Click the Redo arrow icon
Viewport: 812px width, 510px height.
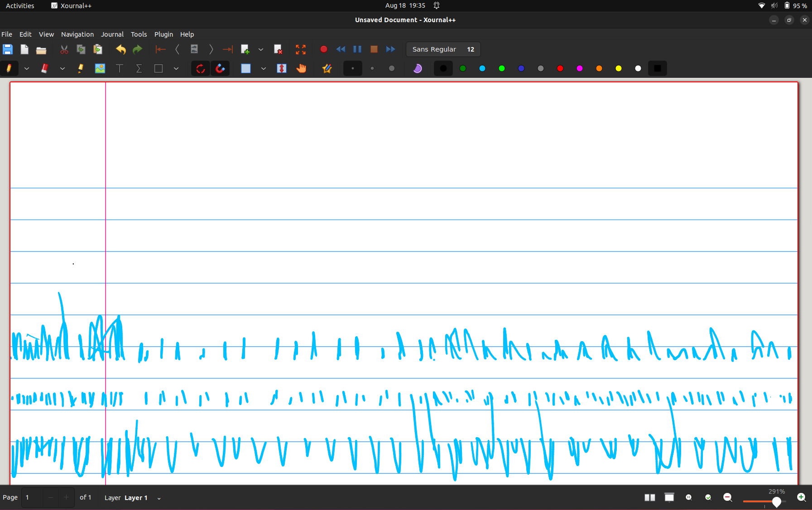[137, 49]
